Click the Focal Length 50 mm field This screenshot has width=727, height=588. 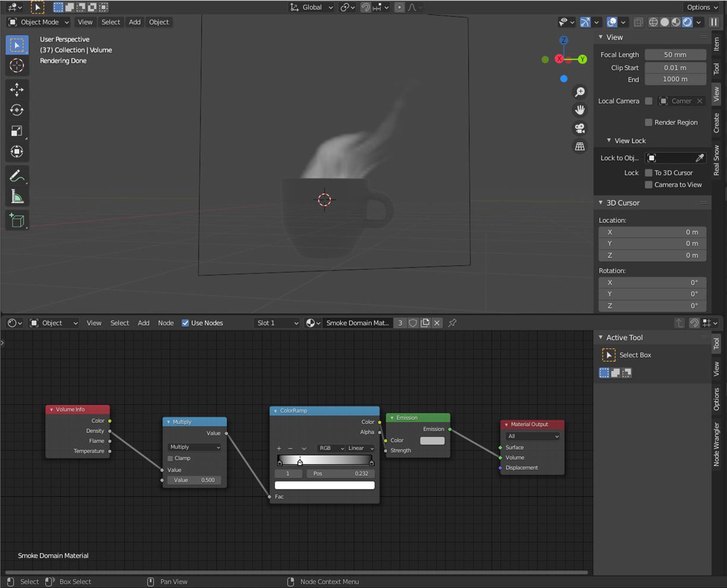(675, 55)
